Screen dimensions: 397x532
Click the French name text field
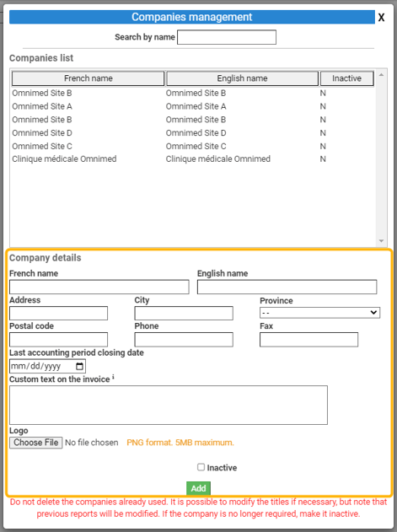tap(99, 287)
